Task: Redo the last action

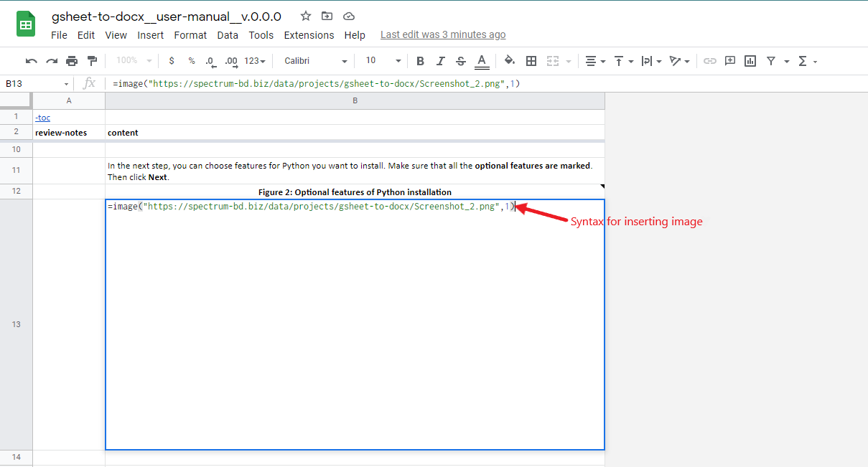Action: coord(52,61)
